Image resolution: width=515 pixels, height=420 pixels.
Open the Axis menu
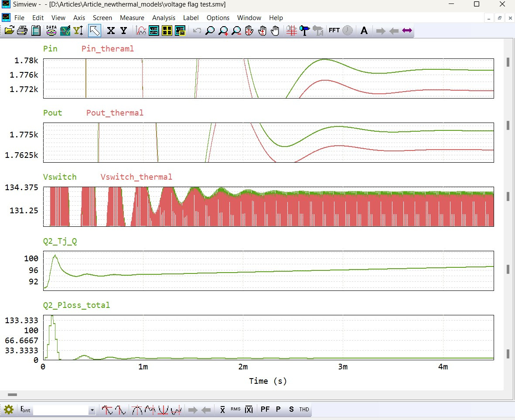tap(79, 18)
